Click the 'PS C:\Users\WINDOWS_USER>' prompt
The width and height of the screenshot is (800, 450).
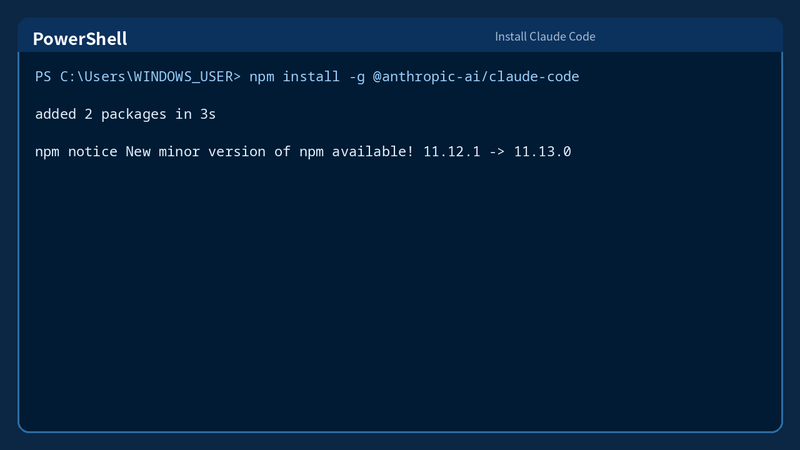pos(138,77)
